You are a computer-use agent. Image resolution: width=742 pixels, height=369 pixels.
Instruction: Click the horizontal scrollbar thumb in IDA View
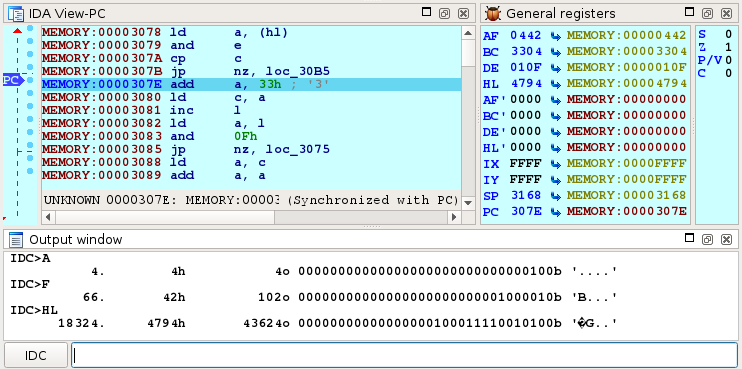click(165, 217)
